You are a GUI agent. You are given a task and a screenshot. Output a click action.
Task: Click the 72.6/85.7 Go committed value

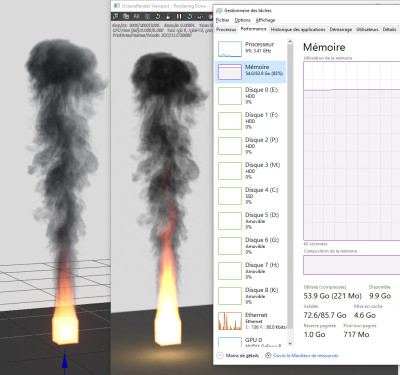coord(325,315)
